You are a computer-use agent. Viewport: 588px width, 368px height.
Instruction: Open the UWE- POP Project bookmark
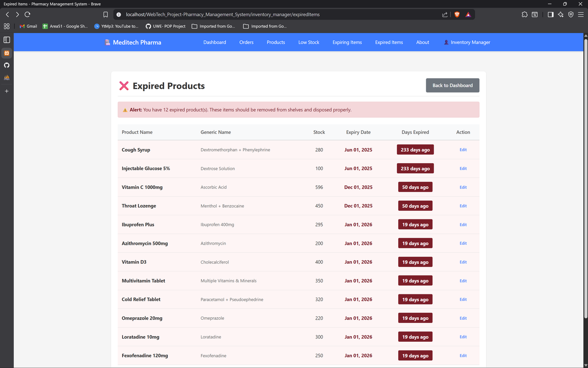(165, 26)
